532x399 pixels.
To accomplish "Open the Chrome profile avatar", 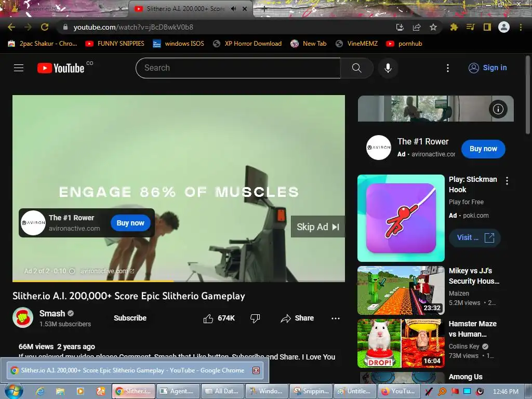I will coord(504,27).
